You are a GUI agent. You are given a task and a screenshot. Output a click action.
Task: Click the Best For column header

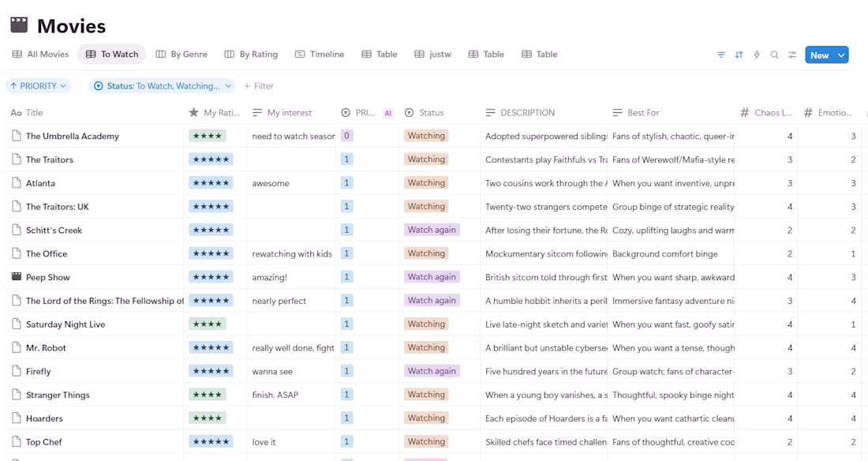[x=636, y=112]
